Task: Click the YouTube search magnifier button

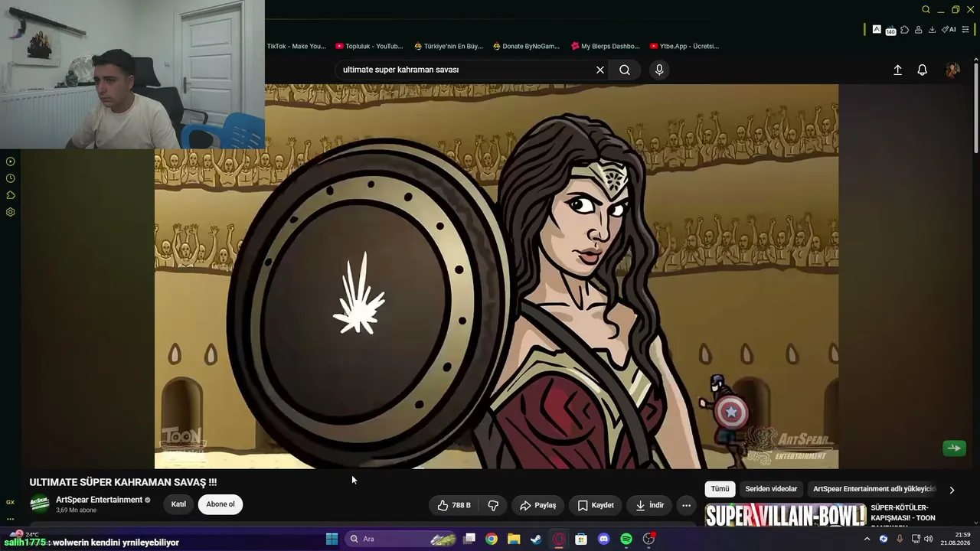Action: point(625,70)
